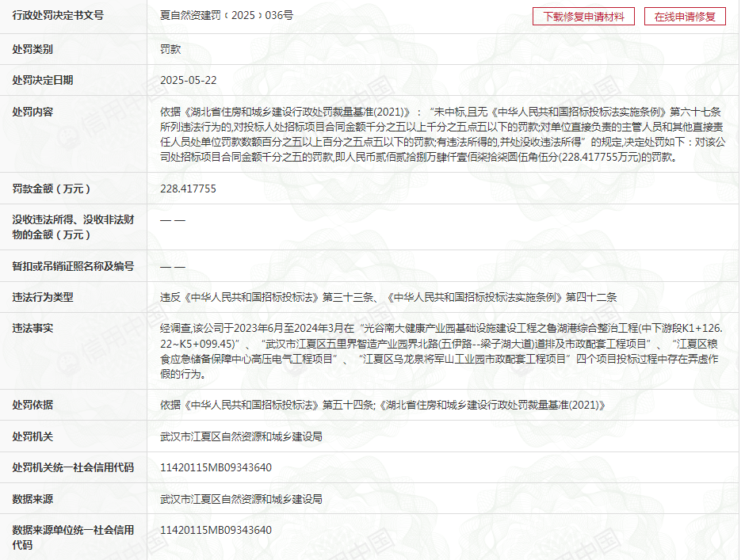Click the 在线申请修复 button
Screen dimensions: 745x560
685,17
